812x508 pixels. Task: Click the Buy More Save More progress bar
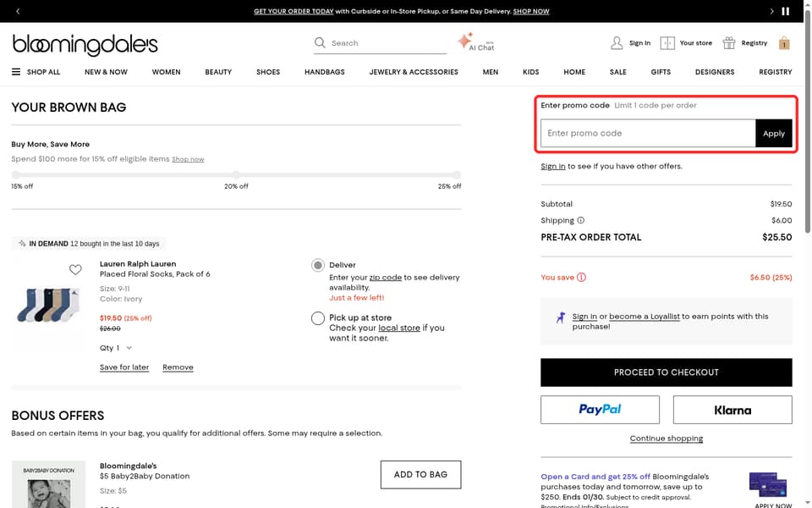[x=236, y=174]
